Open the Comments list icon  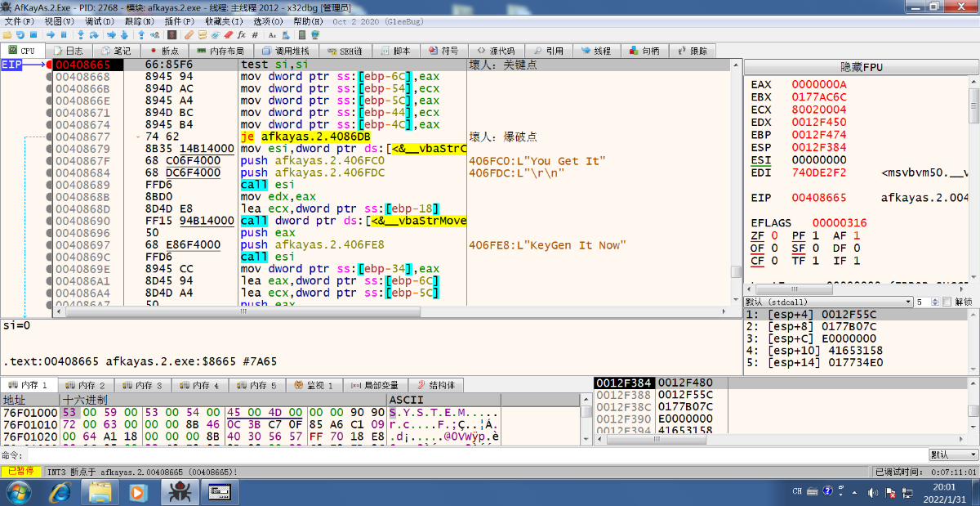pyautogui.click(x=202, y=35)
